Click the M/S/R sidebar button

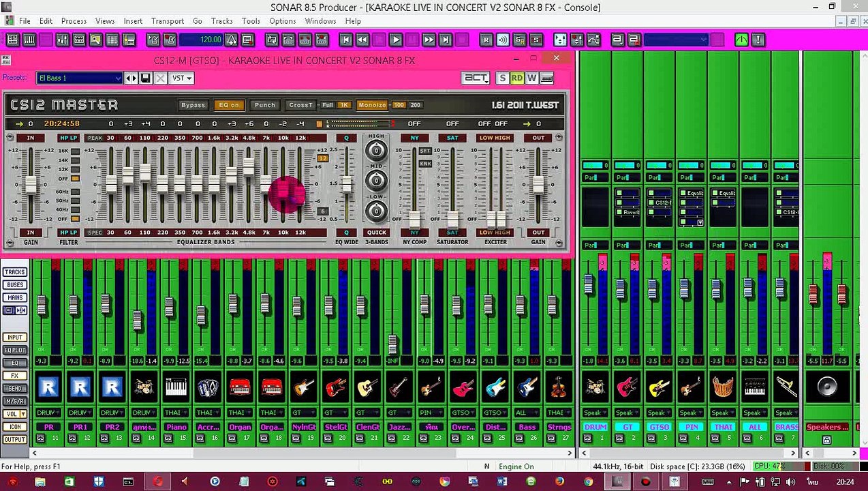pyautogui.click(x=15, y=401)
